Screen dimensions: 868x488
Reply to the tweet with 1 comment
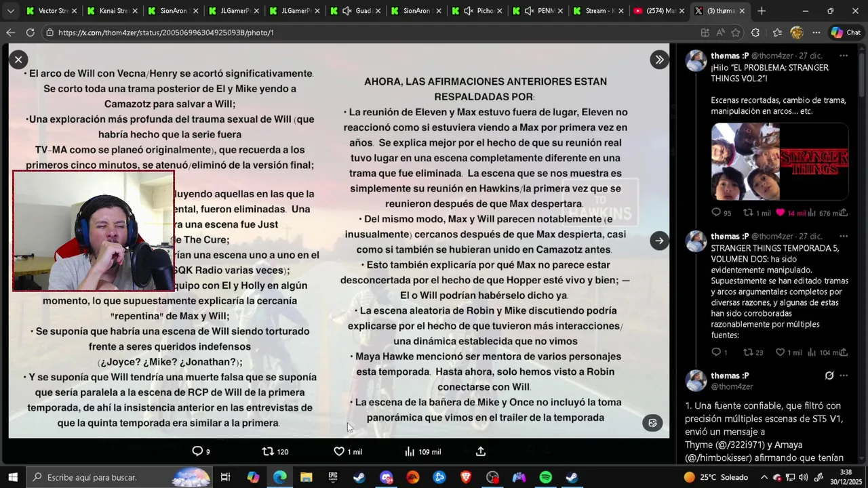(x=719, y=352)
